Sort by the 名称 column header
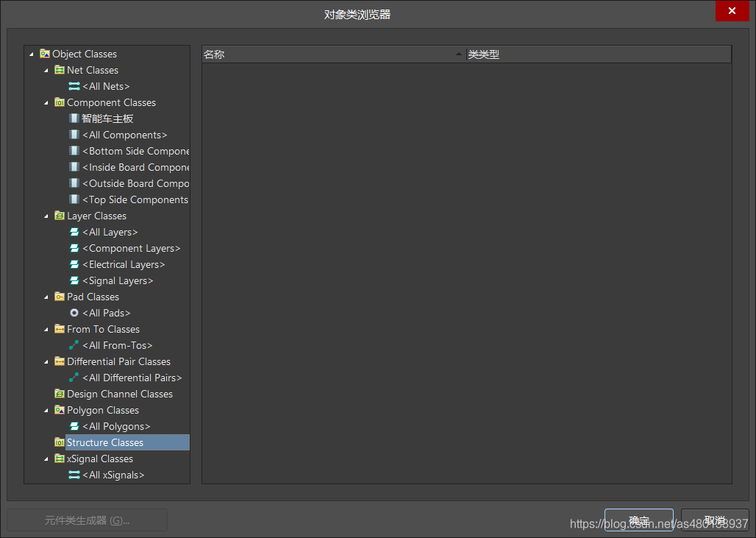Viewport: 756px width, 538px height. [331, 54]
